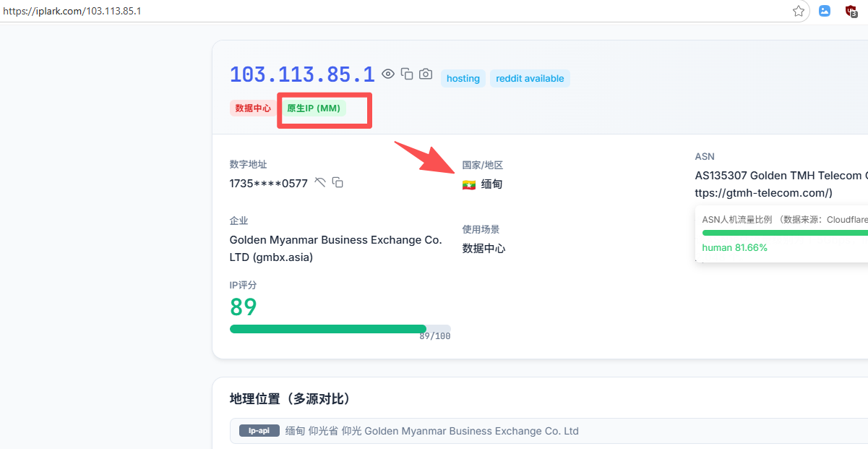Click the browser address bar URL
Viewport: 868px width, 449px height.
[72, 11]
